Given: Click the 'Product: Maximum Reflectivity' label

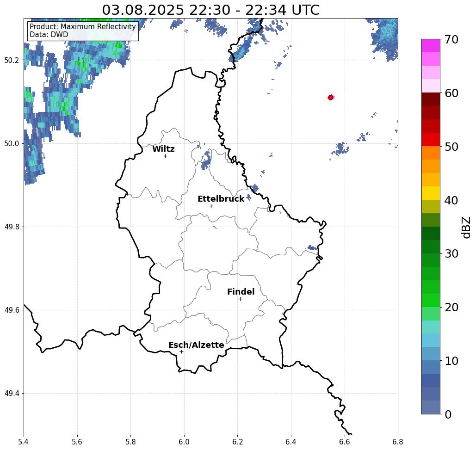Looking at the screenshot, I should tap(82, 27).
